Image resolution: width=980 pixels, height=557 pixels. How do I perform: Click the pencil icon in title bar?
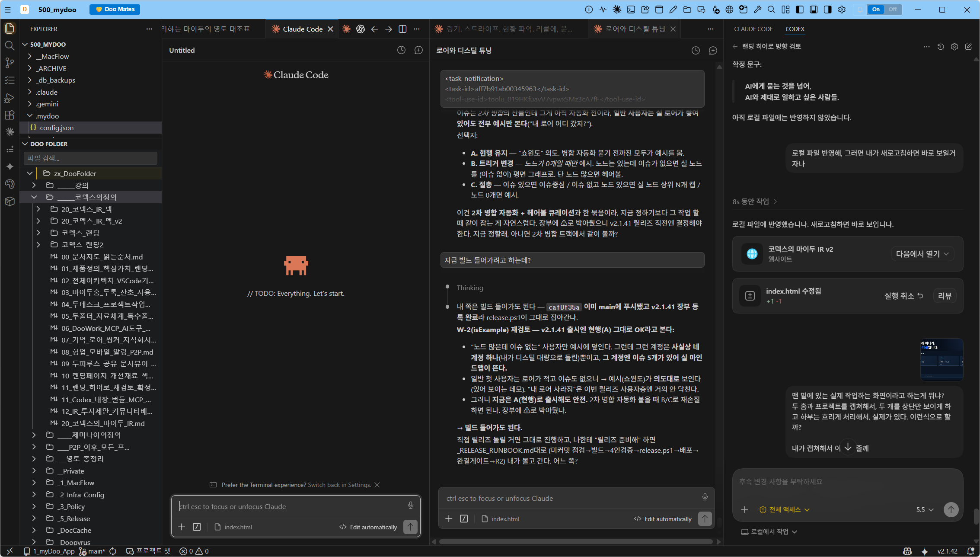(673, 10)
